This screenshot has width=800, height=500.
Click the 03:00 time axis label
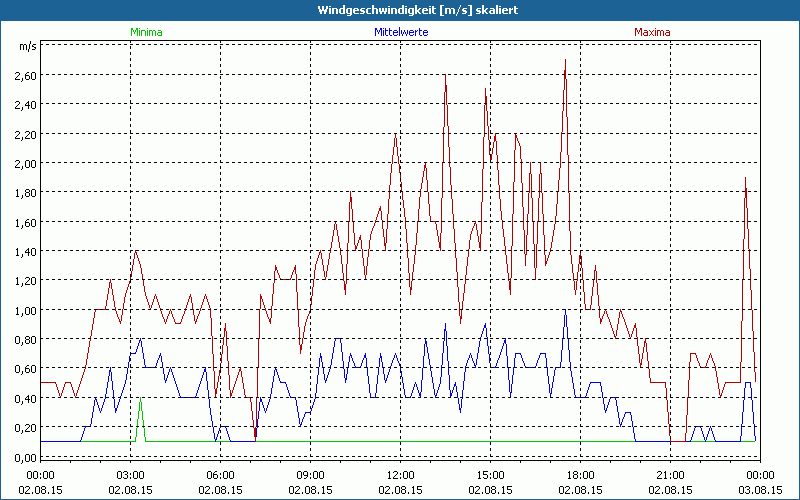click(131, 474)
